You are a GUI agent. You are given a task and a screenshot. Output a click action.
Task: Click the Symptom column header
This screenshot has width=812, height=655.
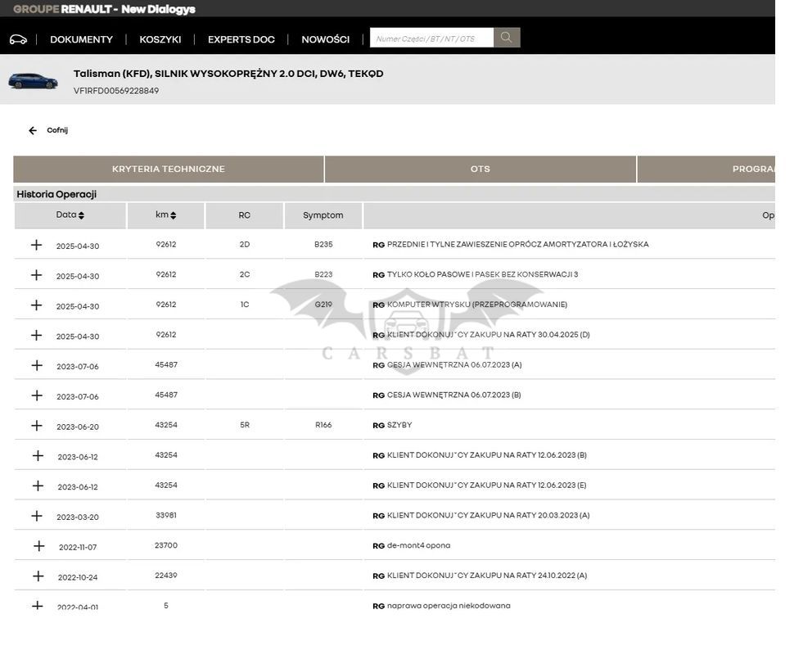pos(323,215)
